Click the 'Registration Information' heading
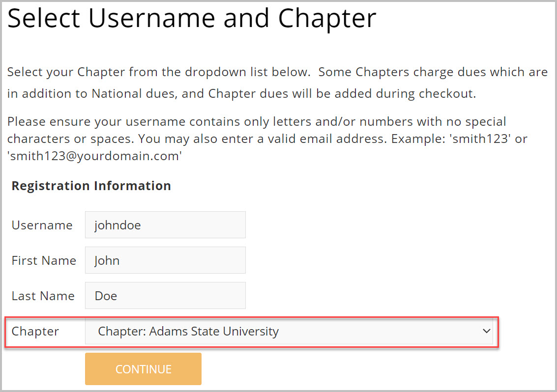 (91, 186)
